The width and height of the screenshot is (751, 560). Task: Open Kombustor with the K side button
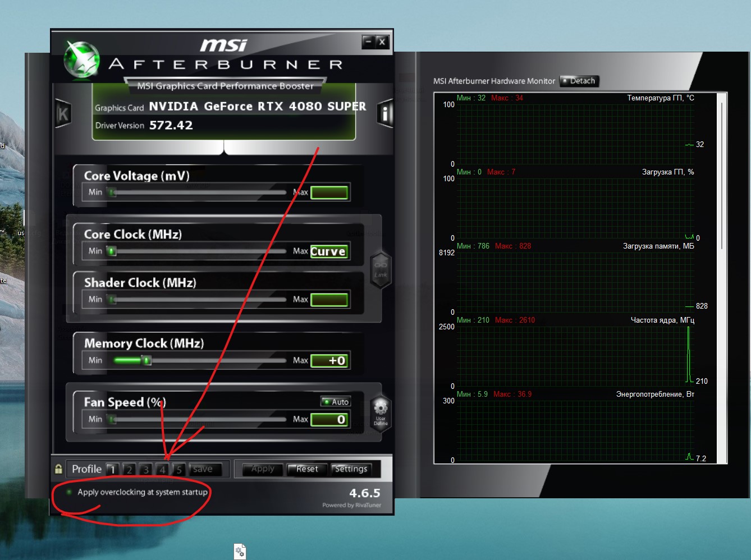[63, 114]
